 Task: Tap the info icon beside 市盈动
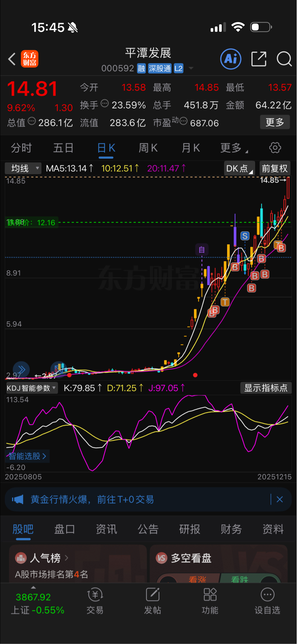click(x=183, y=121)
